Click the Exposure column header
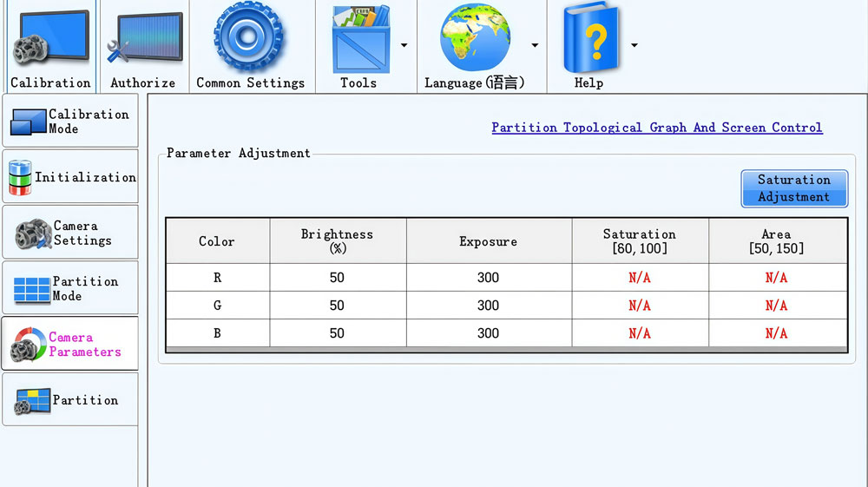The width and height of the screenshot is (868, 487). pyautogui.click(x=489, y=240)
